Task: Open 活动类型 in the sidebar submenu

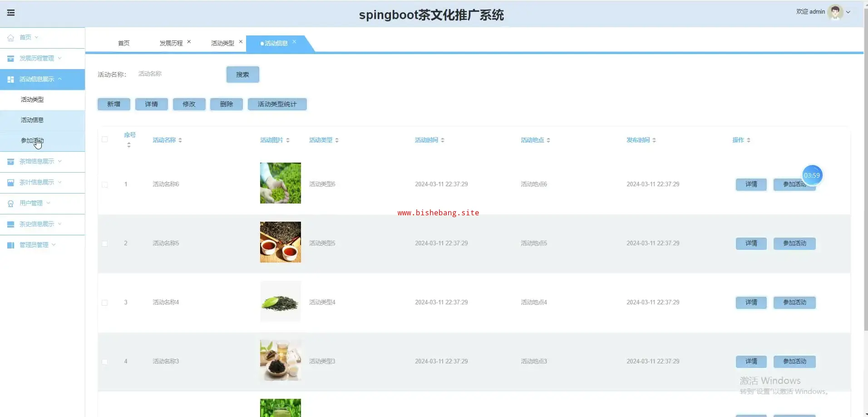Action: (x=43, y=100)
